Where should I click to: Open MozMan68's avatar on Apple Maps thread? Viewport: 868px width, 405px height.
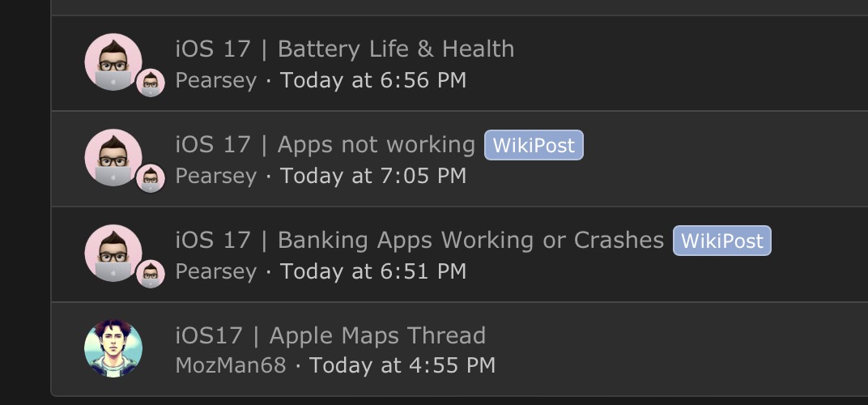113,349
